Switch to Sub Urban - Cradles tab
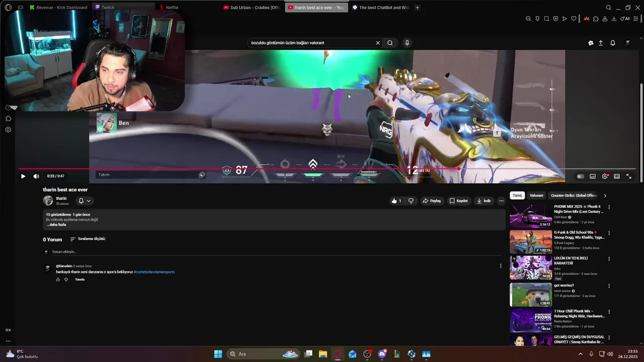The width and height of the screenshot is (644, 362). [x=252, y=8]
